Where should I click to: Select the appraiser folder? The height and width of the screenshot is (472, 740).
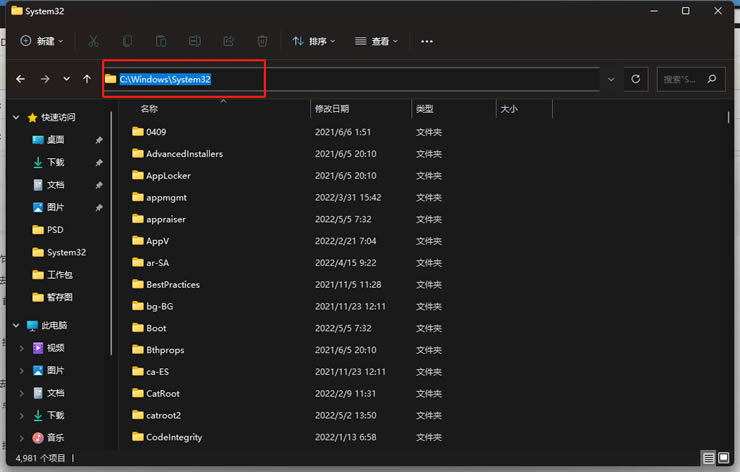(159, 219)
